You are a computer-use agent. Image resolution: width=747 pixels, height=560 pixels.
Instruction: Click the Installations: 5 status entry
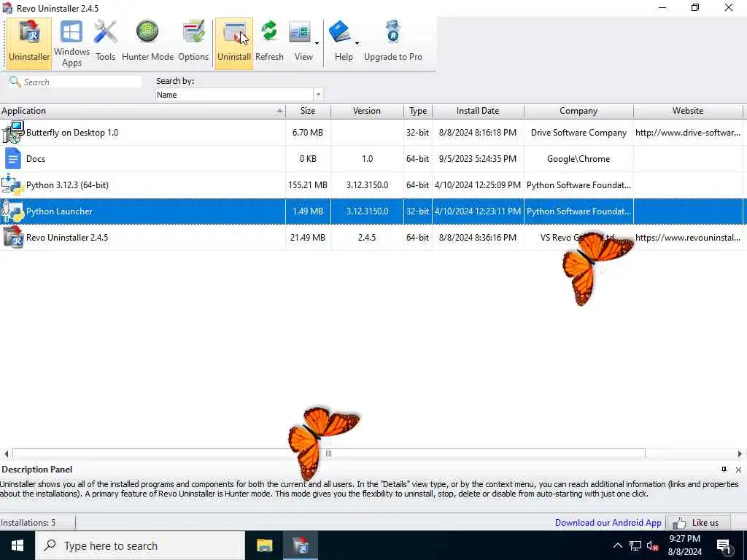click(x=28, y=522)
